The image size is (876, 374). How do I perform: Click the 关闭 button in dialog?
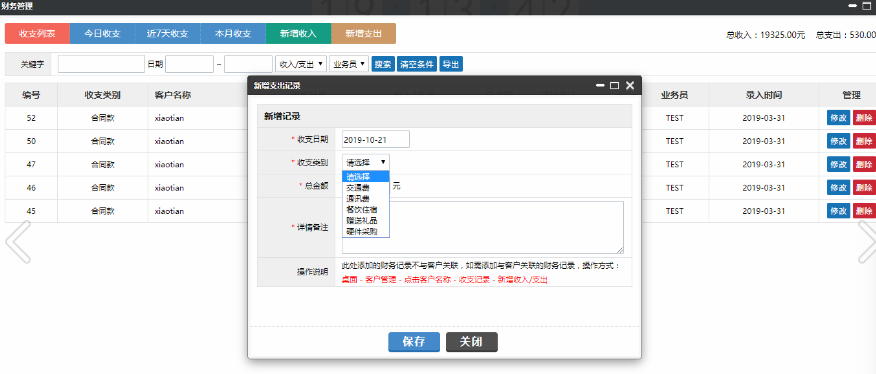[472, 342]
